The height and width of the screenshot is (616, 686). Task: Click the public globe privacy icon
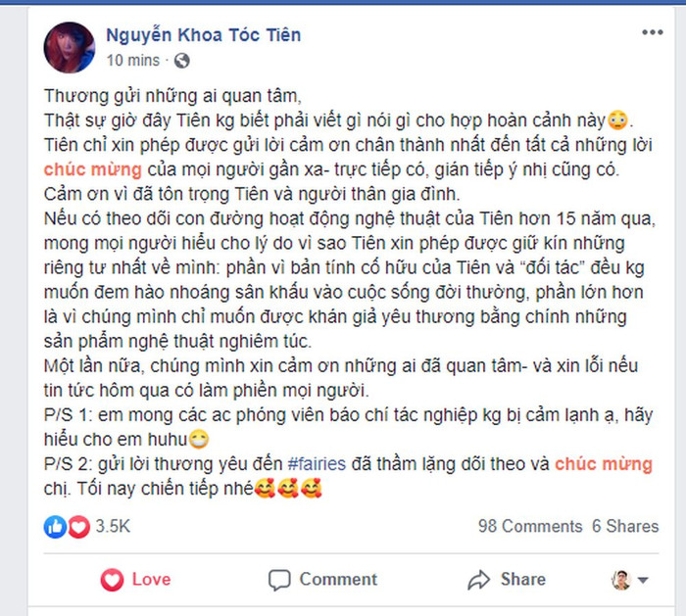click(x=182, y=61)
